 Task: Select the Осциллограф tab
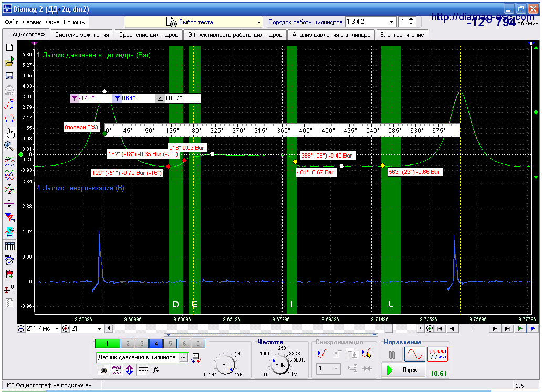tap(26, 34)
